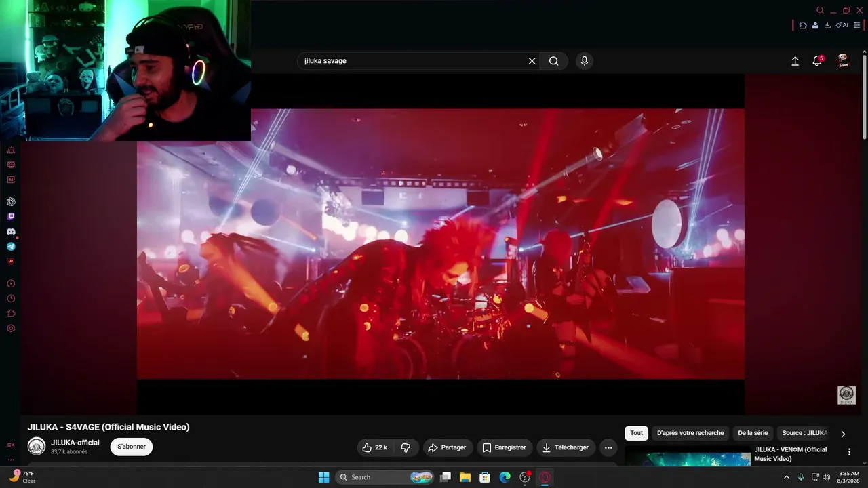The image size is (868, 488).
Task: Click the microphone icon in the system tray
Action: (x=801, y=477)
